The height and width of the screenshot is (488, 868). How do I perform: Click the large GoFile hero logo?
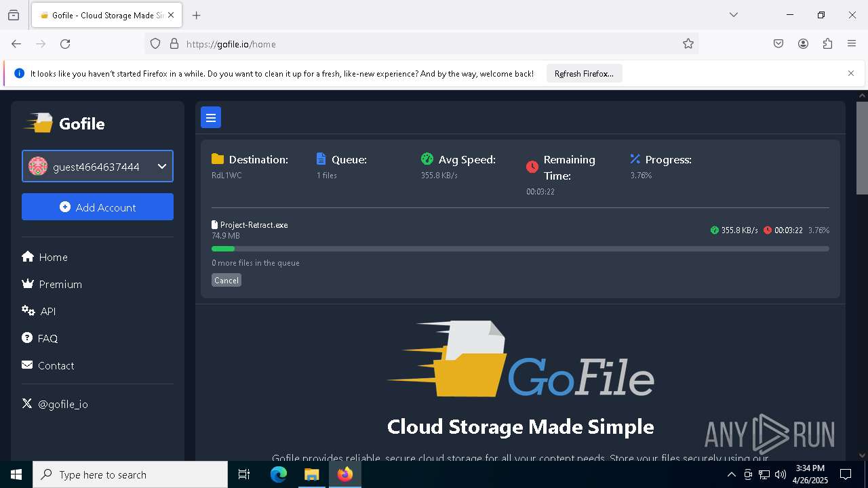520,359
